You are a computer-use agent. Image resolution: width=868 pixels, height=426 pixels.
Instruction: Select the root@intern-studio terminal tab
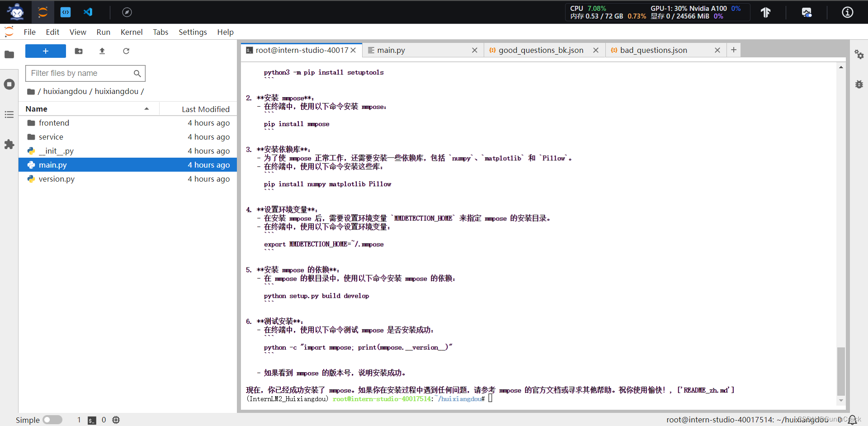pyautogui.click(x=302, y=50)
